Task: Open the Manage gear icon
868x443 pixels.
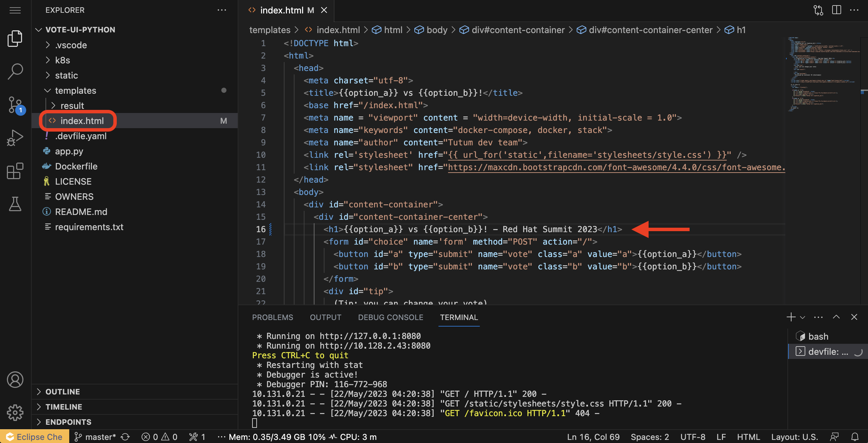Action: click(x=15, y=413)
